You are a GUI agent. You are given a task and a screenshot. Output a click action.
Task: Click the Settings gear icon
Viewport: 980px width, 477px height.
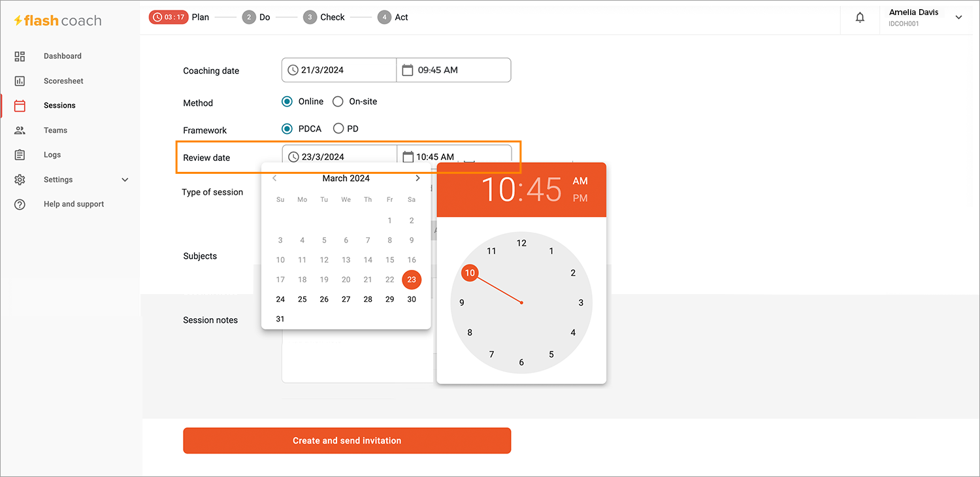click(20, 180)
